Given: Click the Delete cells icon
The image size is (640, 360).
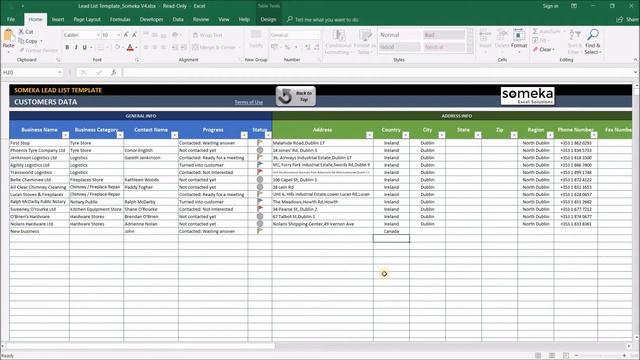Looking at the screenshot, I should coord(502,36).
